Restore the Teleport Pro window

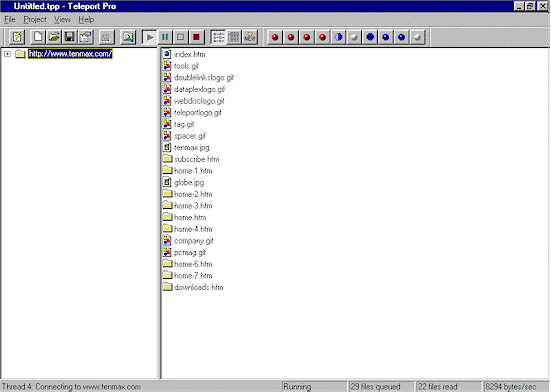pos(530,6)
